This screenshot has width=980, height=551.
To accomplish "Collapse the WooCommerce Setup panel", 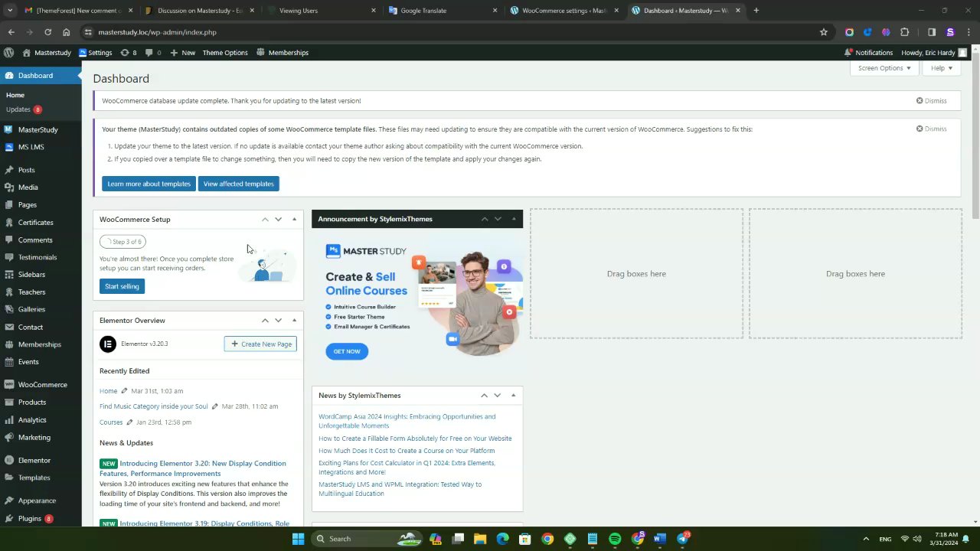I will [294, 220].
